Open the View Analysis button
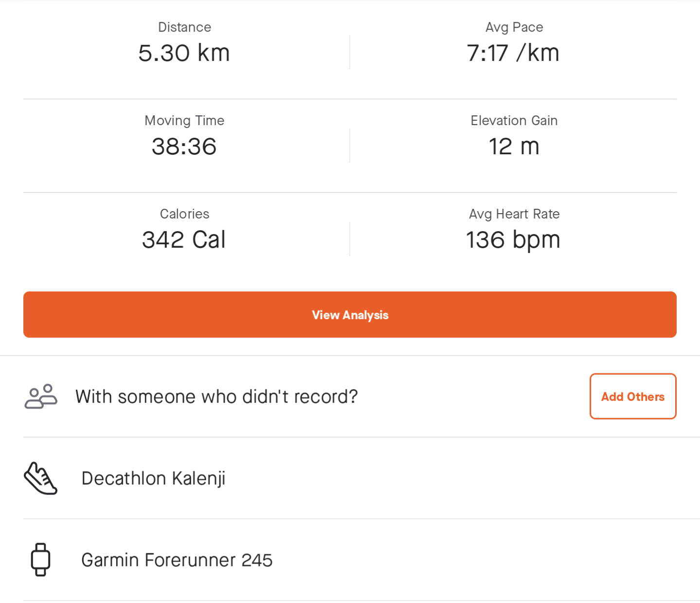Screen dimensions: 700x603 [350, 314]
